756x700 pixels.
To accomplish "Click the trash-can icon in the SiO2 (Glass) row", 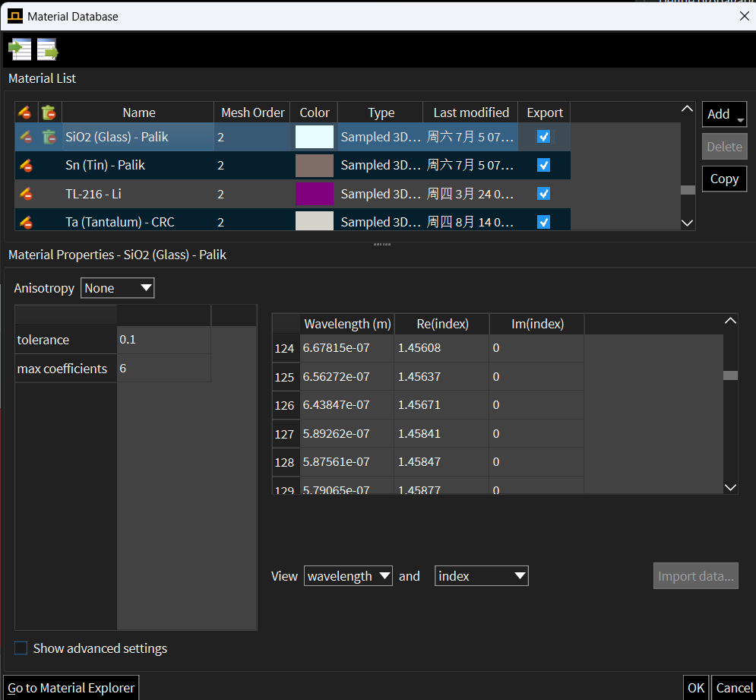I will (x=49, y=137).
